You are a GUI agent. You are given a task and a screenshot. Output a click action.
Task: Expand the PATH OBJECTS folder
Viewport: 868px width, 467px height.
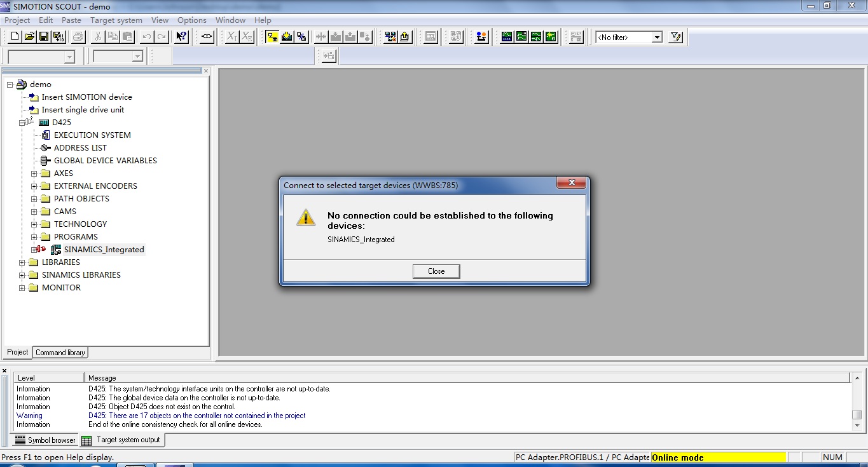tap(34, 199)
